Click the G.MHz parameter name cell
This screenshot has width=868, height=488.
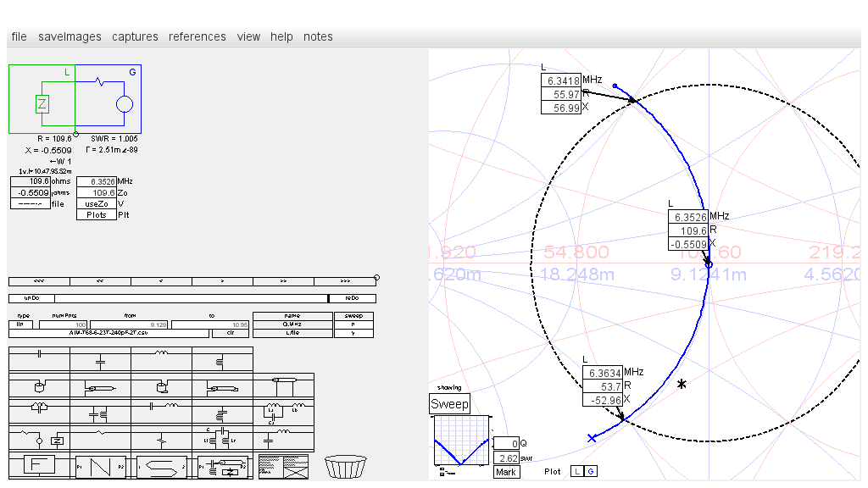point(292,324)
